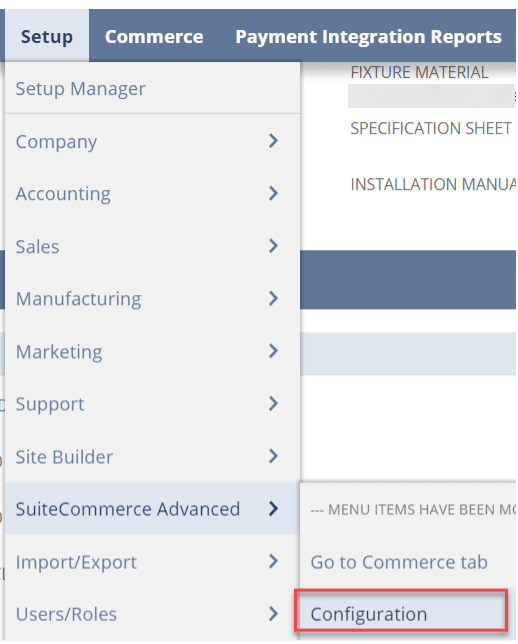Expand chevron next to Site Builder
This screenshot has width=518, height=644.
(x=273, y=456)
